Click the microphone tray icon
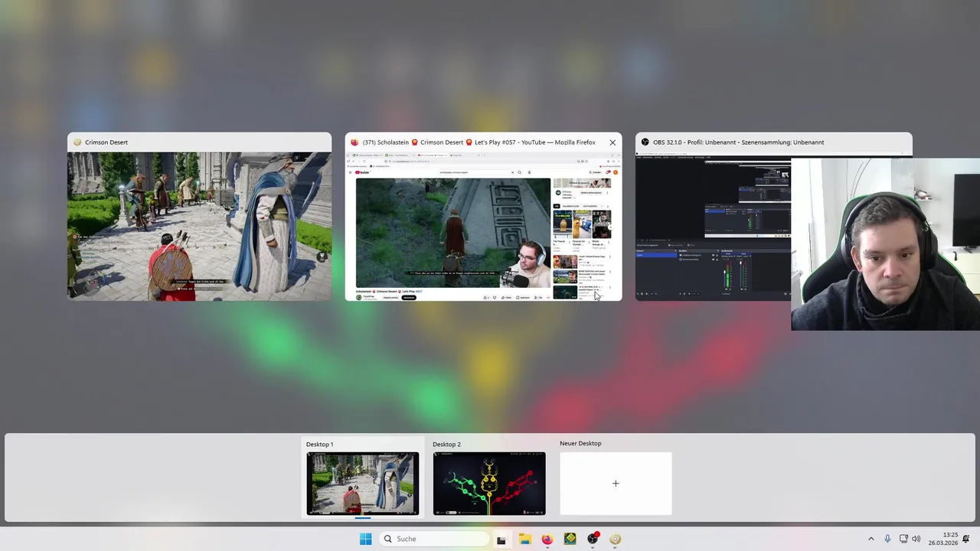Image resolution: width=980 pixels, height=551 pixels. point(887,539)
